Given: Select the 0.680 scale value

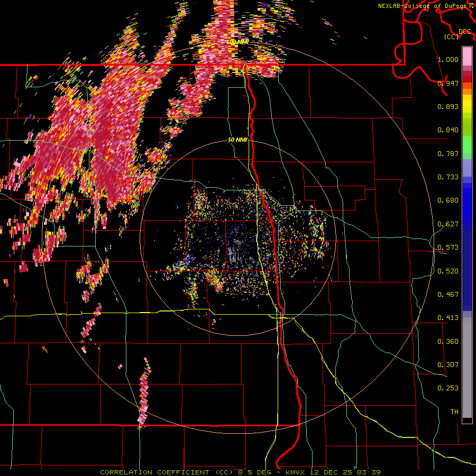Looking at the screenshot, I should 448,200.
